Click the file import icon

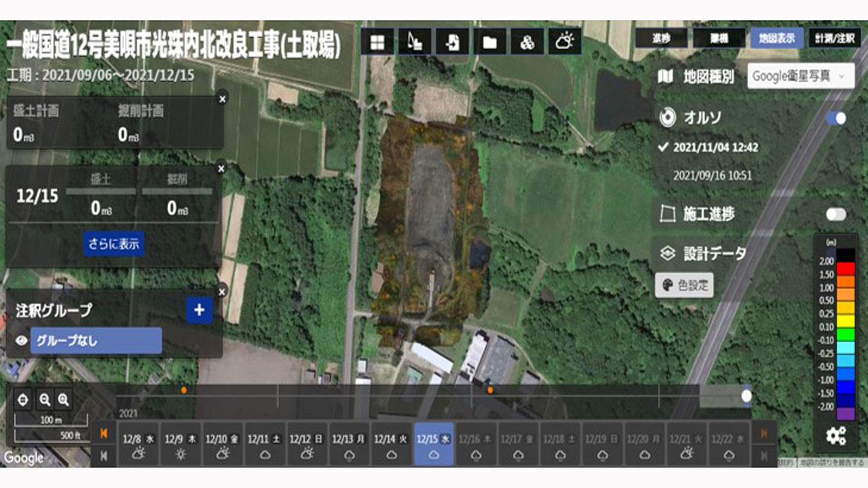(x=452, y=42)
